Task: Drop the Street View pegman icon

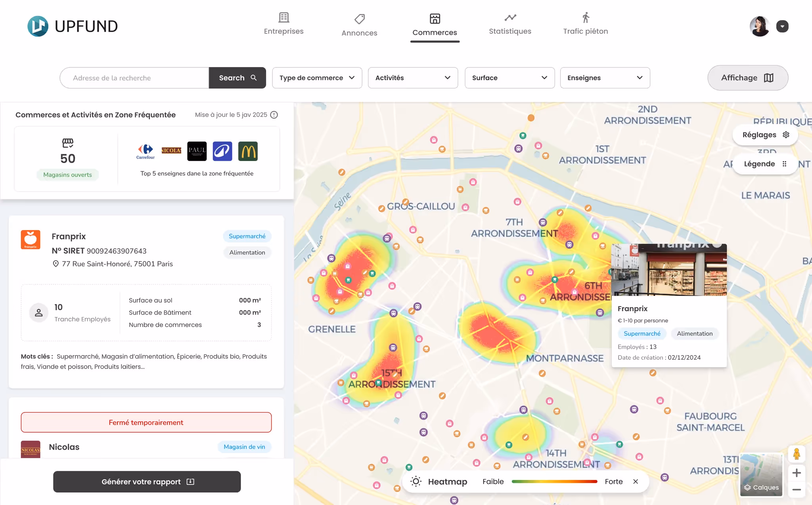Action: (796, 454)
